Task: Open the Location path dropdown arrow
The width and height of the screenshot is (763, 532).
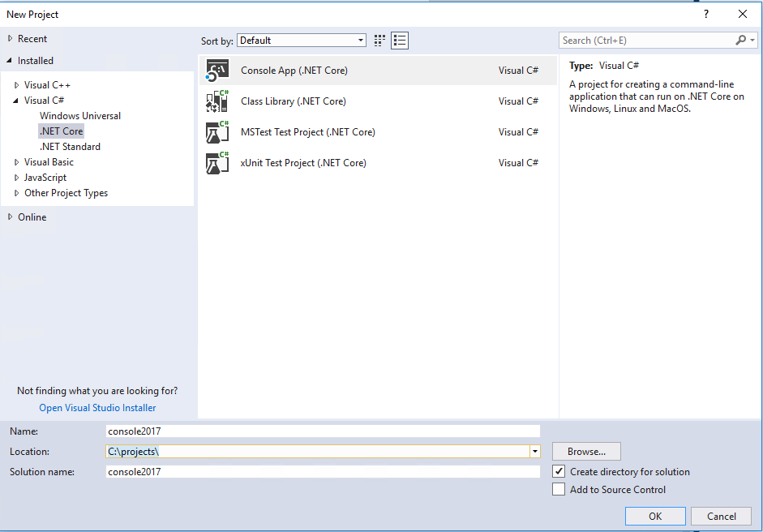Action: (535, 451)
